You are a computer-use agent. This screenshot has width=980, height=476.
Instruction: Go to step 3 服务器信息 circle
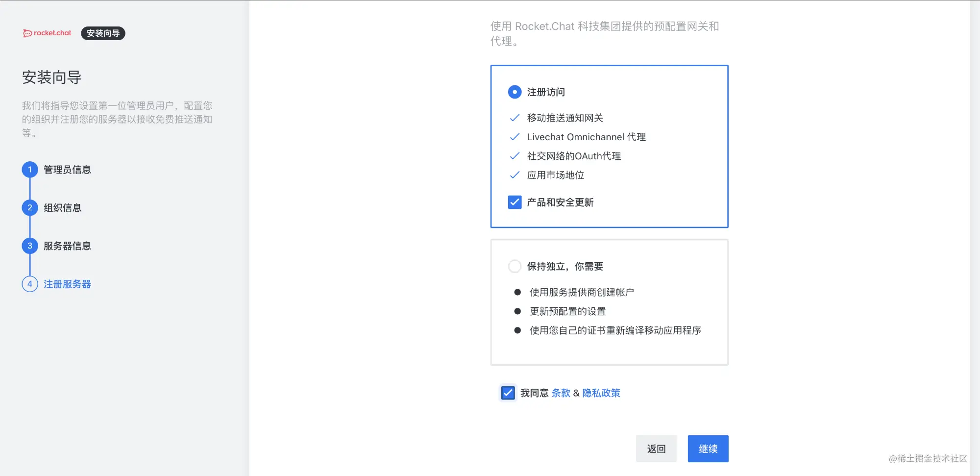[x=30, y=246]
